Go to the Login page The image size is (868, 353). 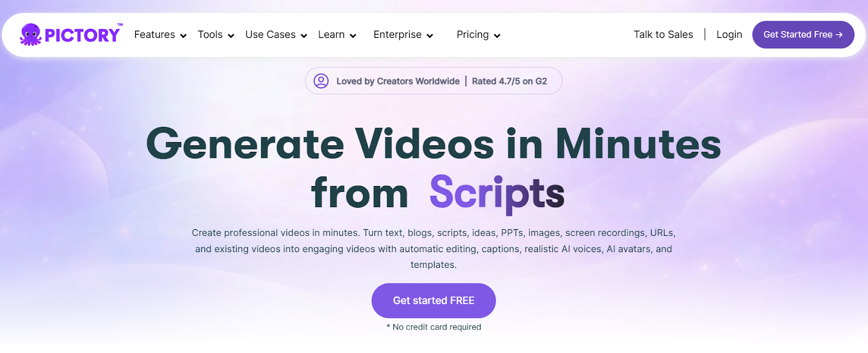(729, 35)
